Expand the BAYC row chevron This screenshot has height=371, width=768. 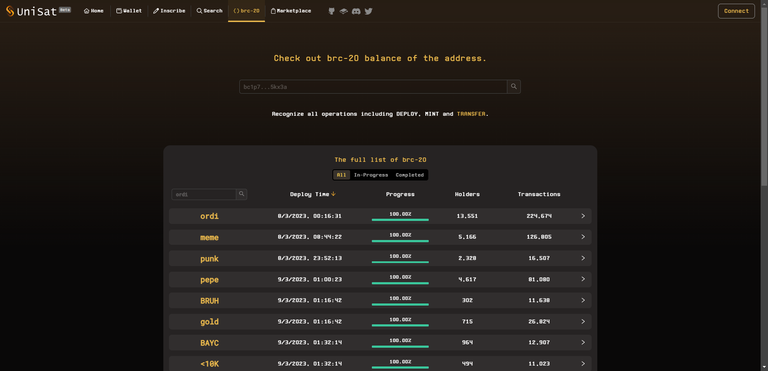pyautogui.click(x=583, y=343)
